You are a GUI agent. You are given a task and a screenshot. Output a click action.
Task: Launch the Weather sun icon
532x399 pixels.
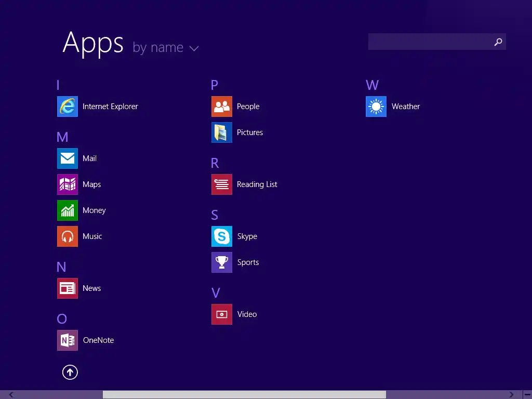pos(376,107)
